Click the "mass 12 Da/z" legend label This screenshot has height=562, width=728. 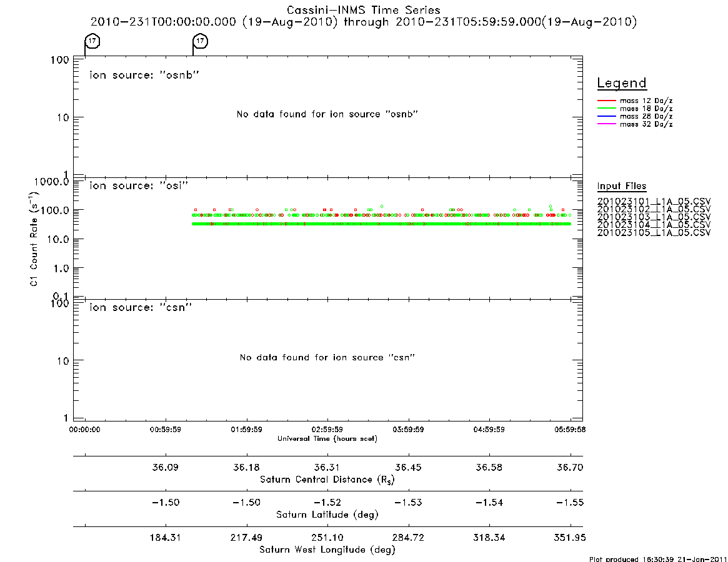pos(646,101)
